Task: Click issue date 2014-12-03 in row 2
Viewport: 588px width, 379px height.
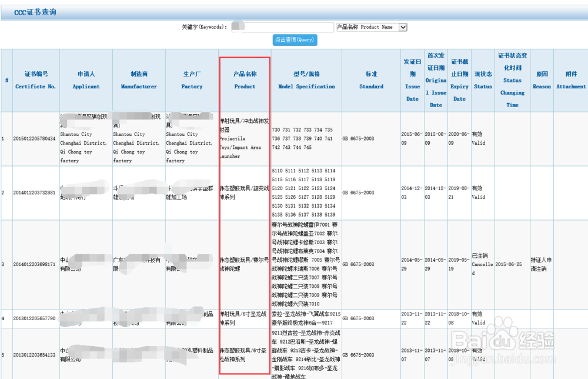Action: click(x=412, y=193)
